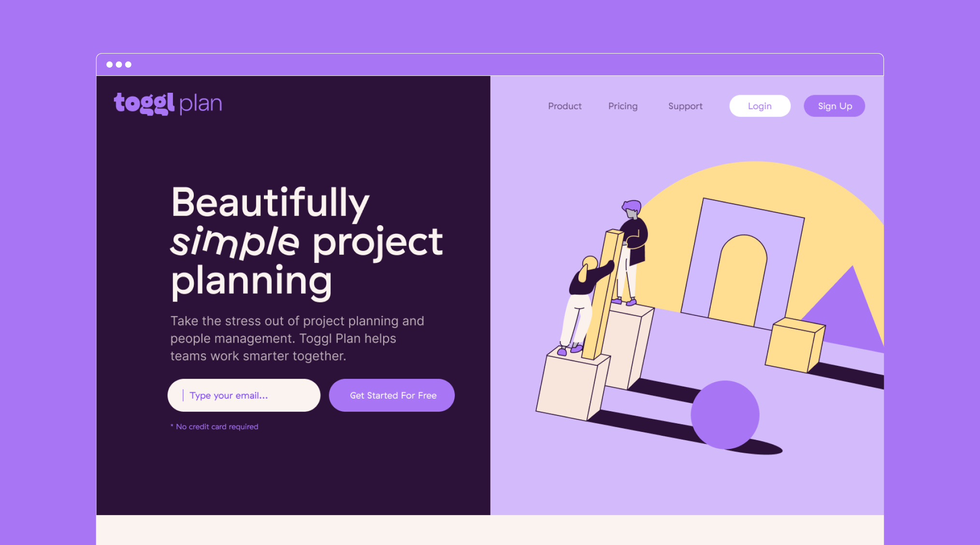Image resolution: width=980 pixels, height=545 pixels.
Task: Click the Login button
Action: (x=760, y=105)
